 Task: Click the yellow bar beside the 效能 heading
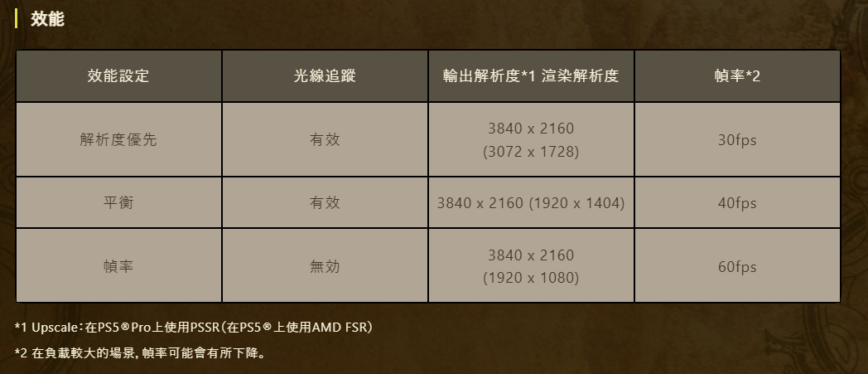click(x=17, y=18)
